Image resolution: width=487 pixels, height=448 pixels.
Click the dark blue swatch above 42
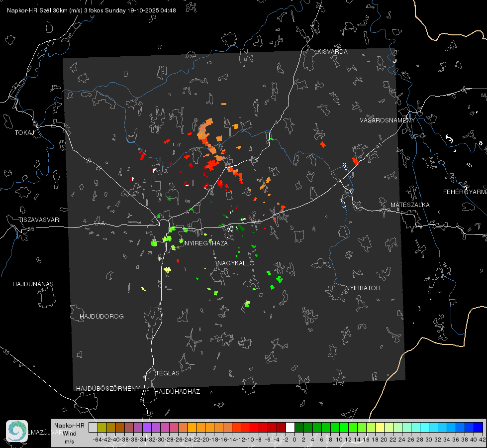tap(479, 427)
